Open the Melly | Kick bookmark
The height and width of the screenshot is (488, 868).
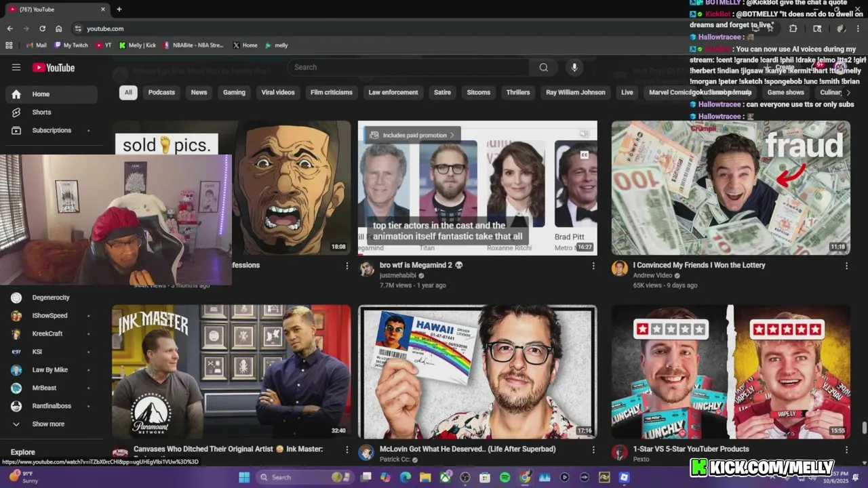tap(137, 45)
